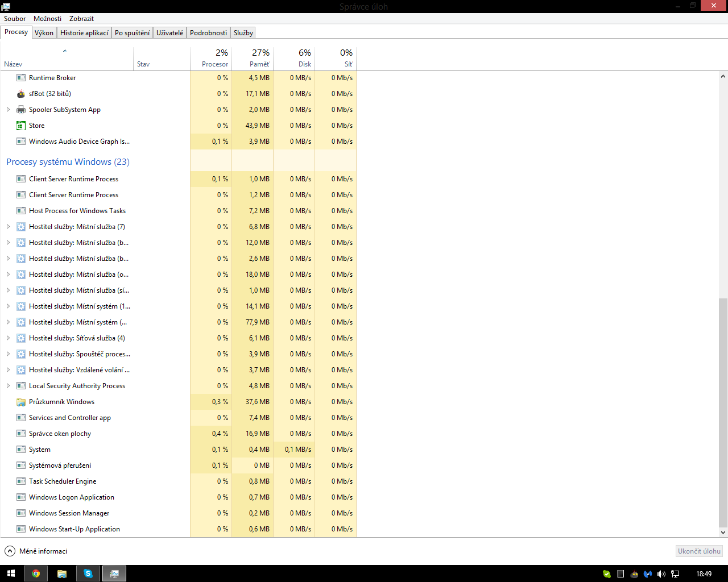
Task: Expand the Hostitel služby row using 12,0 MB
Action: pyautogui.click(x=8, y=243)
